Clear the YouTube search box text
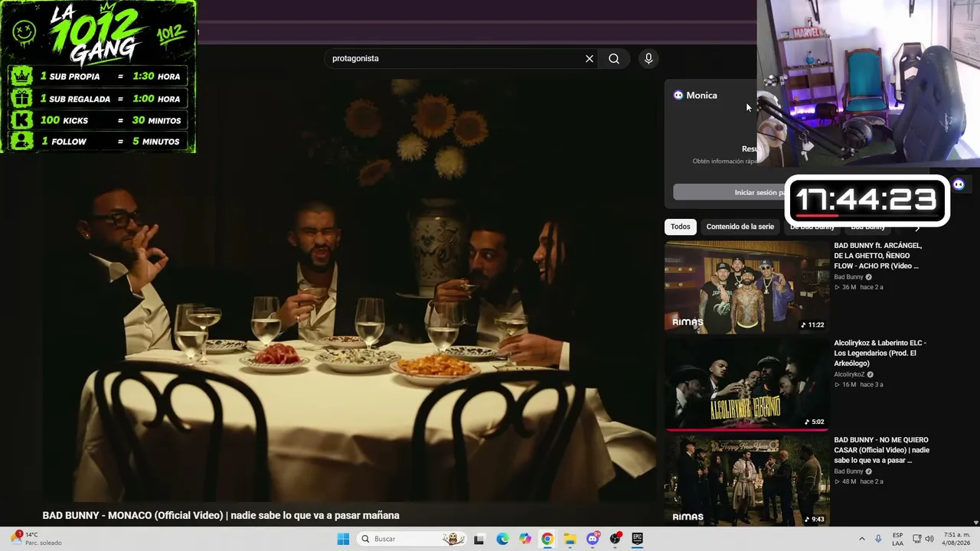Viewport: 980px width, 551px height. [x=590, y=59]
